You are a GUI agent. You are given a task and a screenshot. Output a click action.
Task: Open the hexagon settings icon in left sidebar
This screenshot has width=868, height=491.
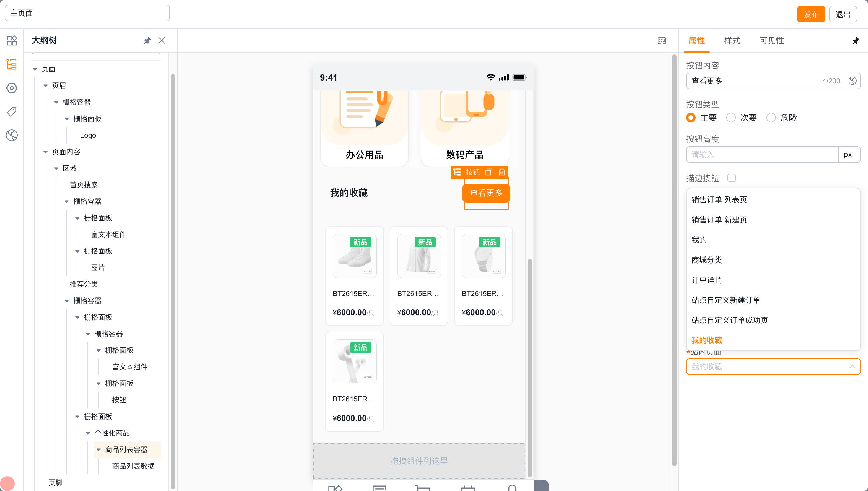click(12, 88)
